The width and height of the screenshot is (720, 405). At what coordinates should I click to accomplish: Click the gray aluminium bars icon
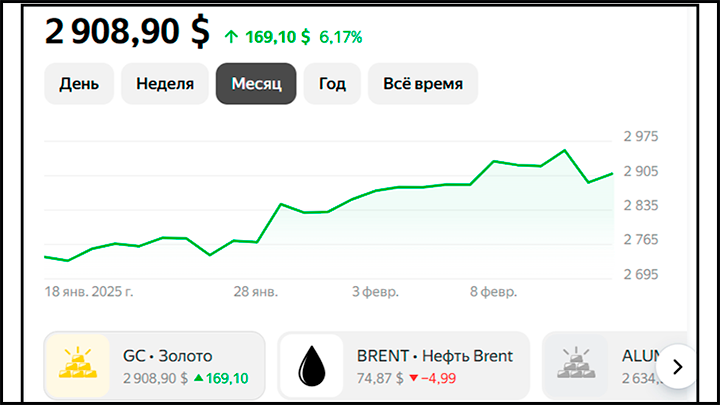coord(576,364)
